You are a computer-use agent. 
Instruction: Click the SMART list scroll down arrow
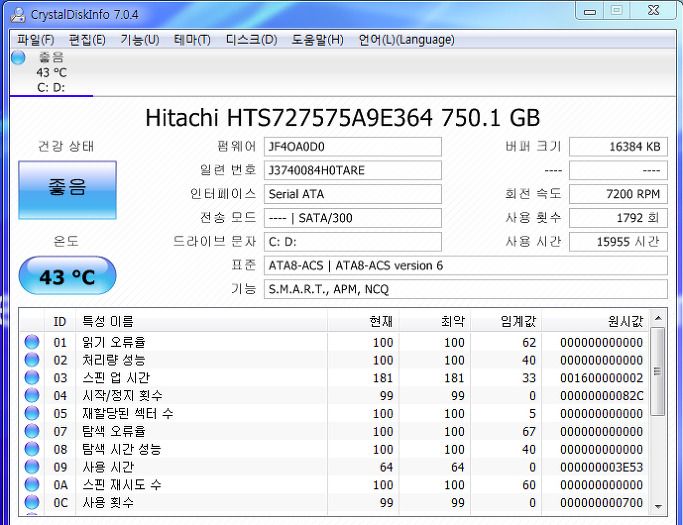[x=658, y=506]
